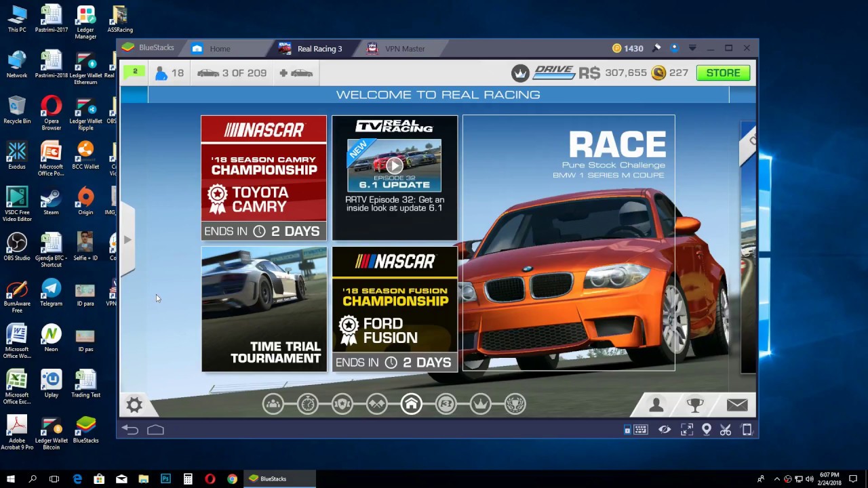Toggle the BlueStacks eye visibility icon
The image size is (868, 488).
pos(665,430)
